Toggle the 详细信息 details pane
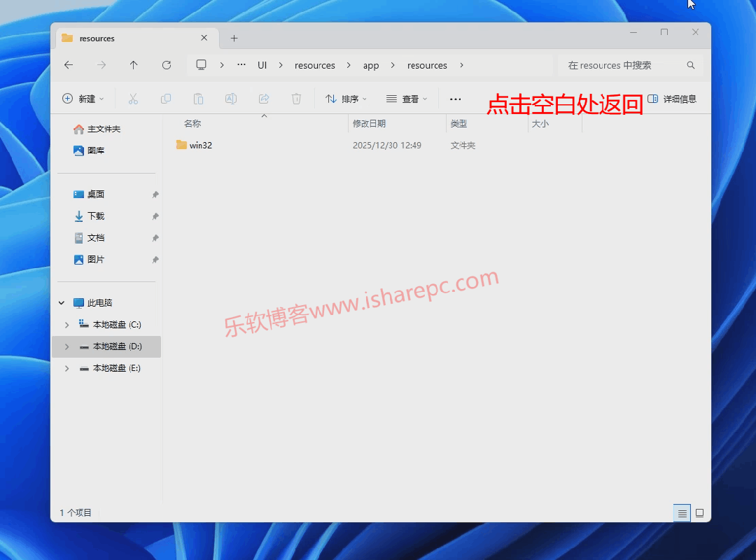 coord(674,99)
